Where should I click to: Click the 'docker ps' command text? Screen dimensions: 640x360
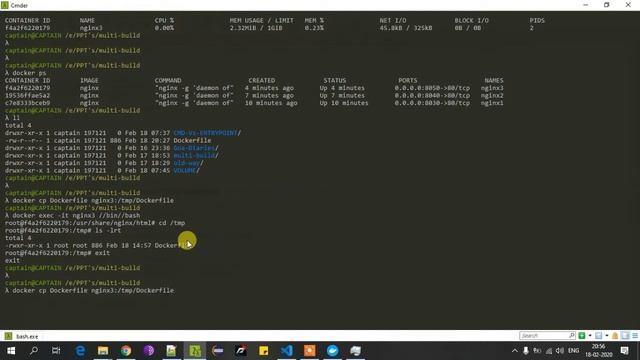[x=29, y=73]
